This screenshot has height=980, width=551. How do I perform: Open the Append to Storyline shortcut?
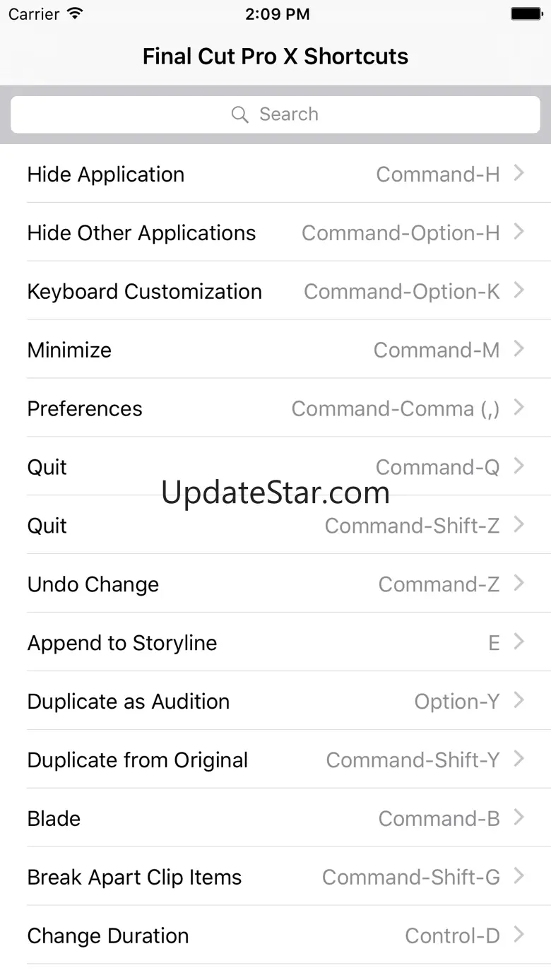coord(275,642)
